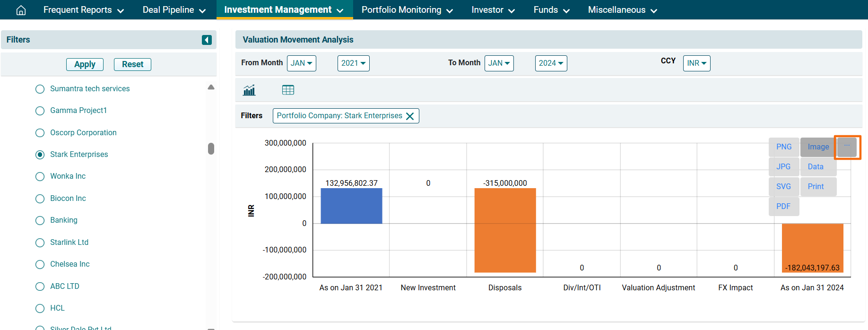Select Oscorp Corporation radio button
The image size is (868, 330).
(x=40, y=133)
